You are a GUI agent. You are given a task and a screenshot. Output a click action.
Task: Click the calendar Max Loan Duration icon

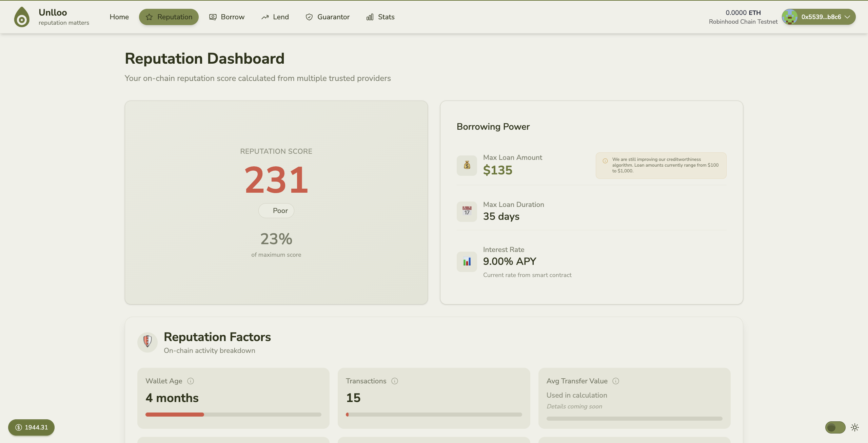point(467,211)
